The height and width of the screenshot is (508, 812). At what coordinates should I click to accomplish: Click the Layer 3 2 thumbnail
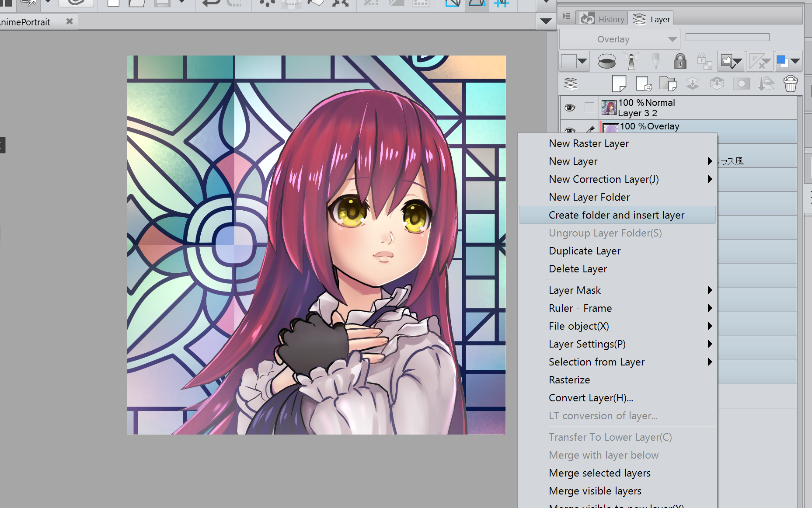[609, 108]
